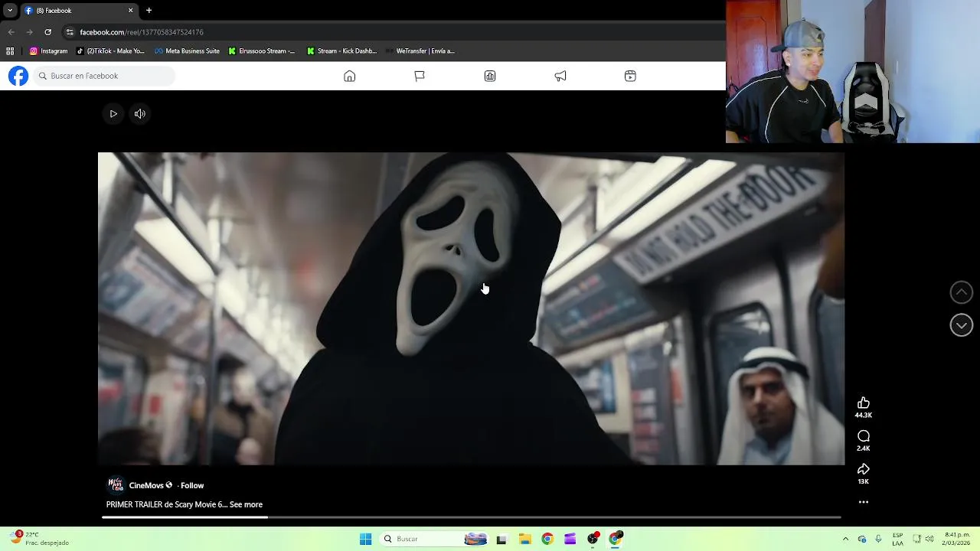Open the Insights chart icon
Viewport: 980px width, 551px height.
pyautogui.click(x=490, y=76)
